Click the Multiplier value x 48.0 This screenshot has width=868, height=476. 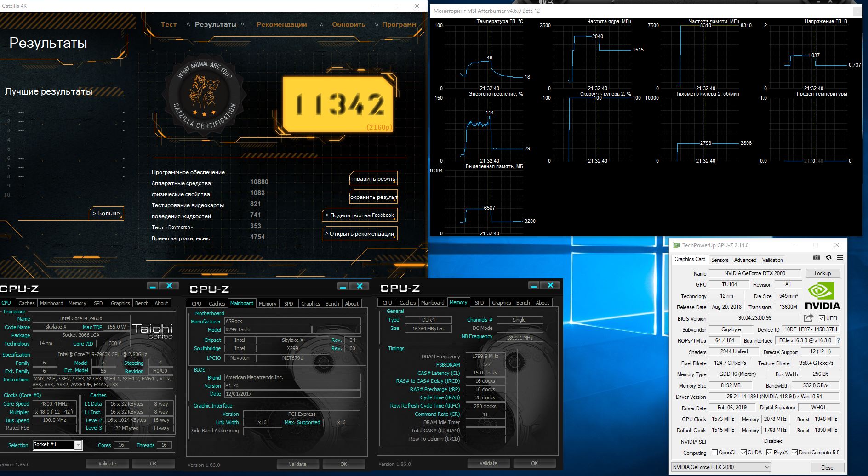[x=54, y=412]
